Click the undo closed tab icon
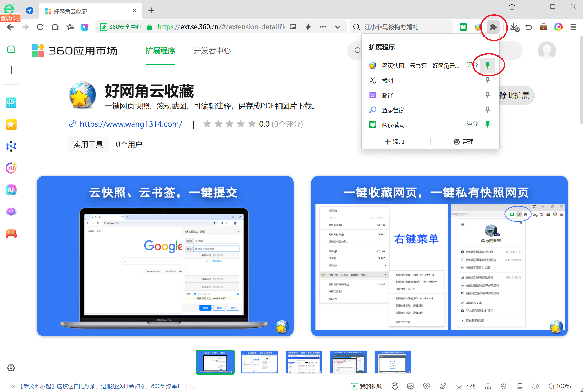Screen dimensions: 583x392 [529, 27]
